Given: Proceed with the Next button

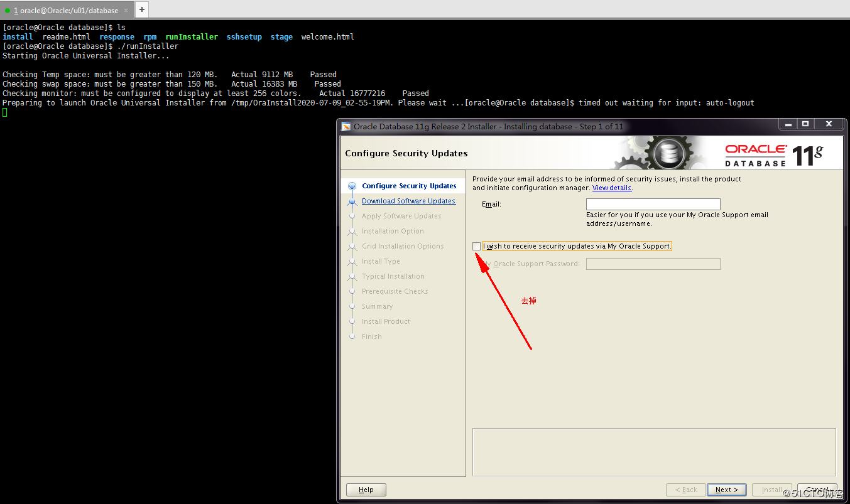Looking at the screenshot, I should click(726, 490).
